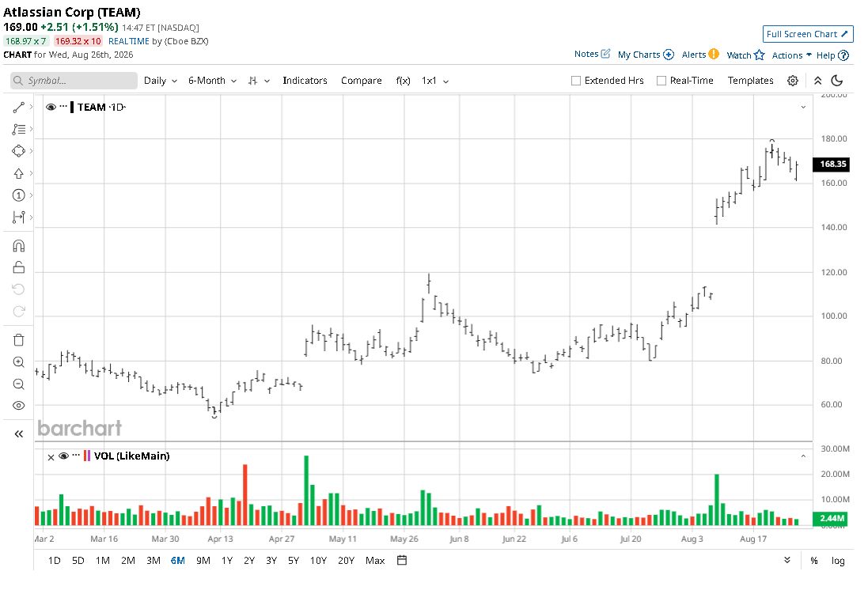
Task: Click the 168.35 price label on axis
Action: (x=832, y=165)
